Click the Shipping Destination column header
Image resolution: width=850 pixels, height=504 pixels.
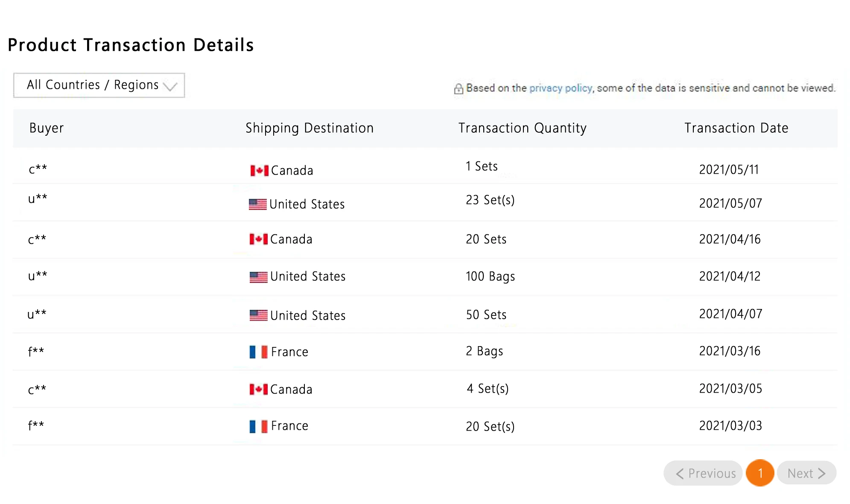310,128
